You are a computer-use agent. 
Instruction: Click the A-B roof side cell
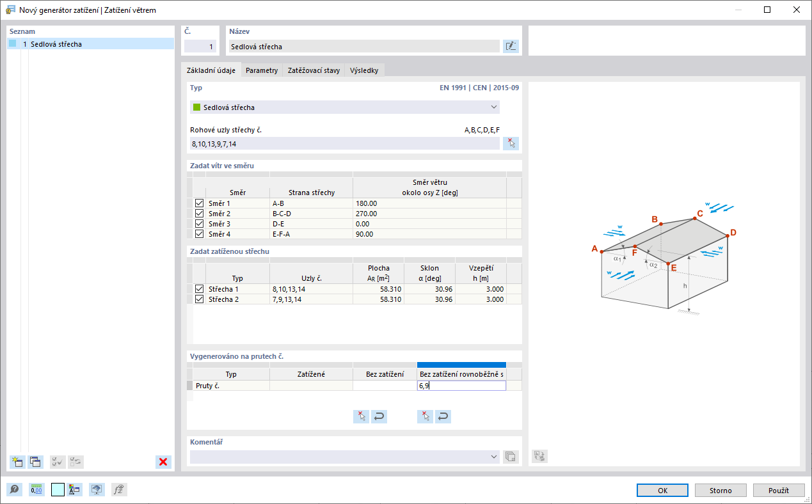311,203
